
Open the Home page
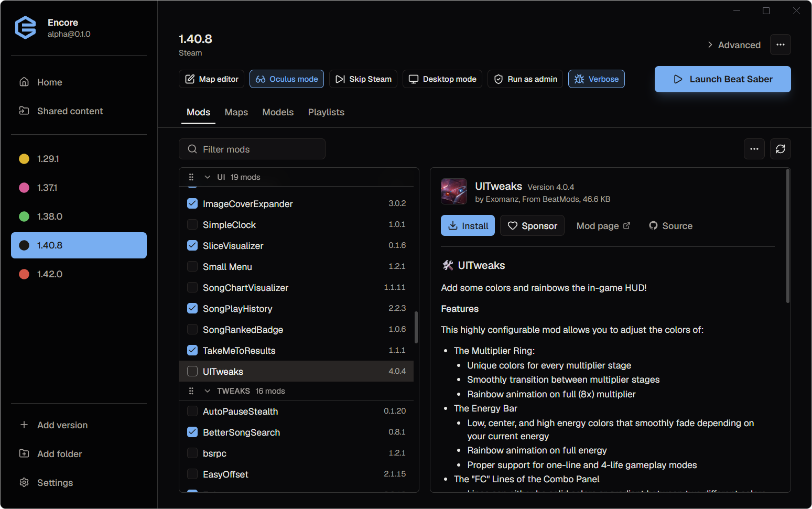[x=79, y=82]
